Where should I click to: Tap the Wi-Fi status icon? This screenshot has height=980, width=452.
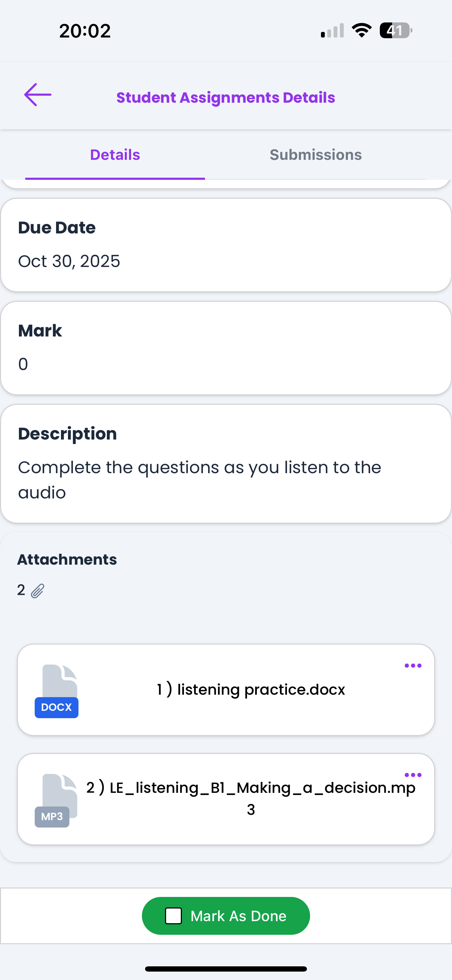pyautogui.click(x=362, y=30)
